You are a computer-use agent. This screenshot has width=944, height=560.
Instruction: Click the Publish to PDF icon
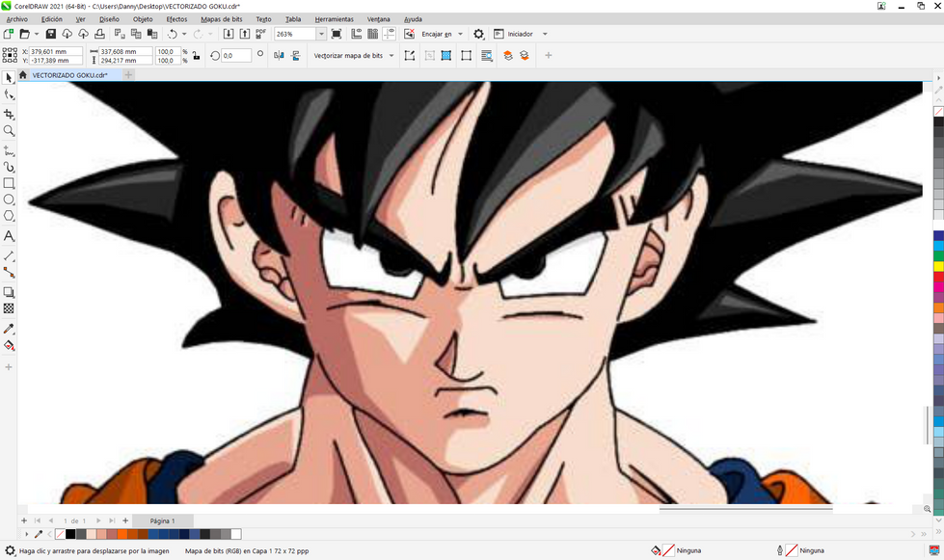260,35
